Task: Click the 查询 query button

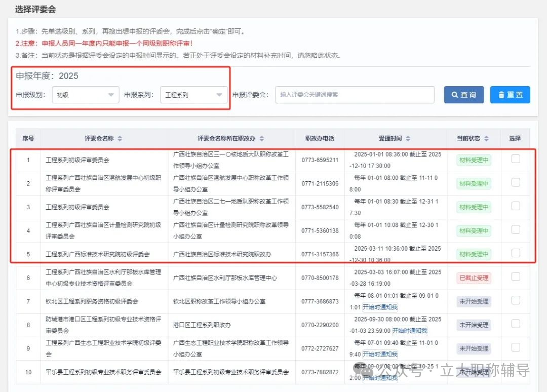Action: click(x=463, y=95)
